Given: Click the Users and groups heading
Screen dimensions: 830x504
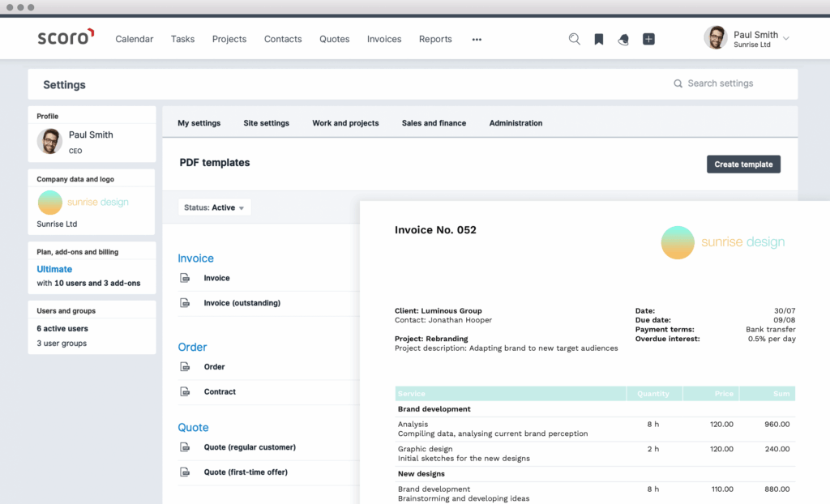Looking at the screenshot, I should click(66, 311).
